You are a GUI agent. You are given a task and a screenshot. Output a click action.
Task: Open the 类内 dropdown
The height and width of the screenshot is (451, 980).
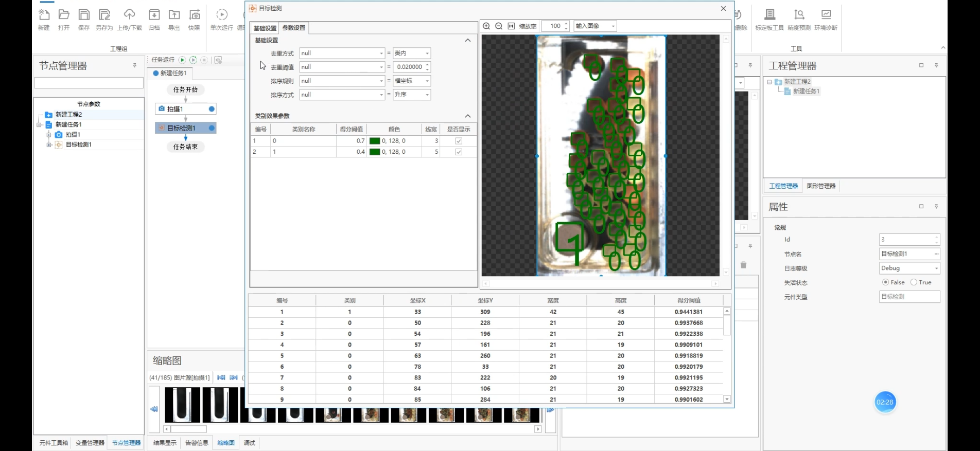[412, 53]
